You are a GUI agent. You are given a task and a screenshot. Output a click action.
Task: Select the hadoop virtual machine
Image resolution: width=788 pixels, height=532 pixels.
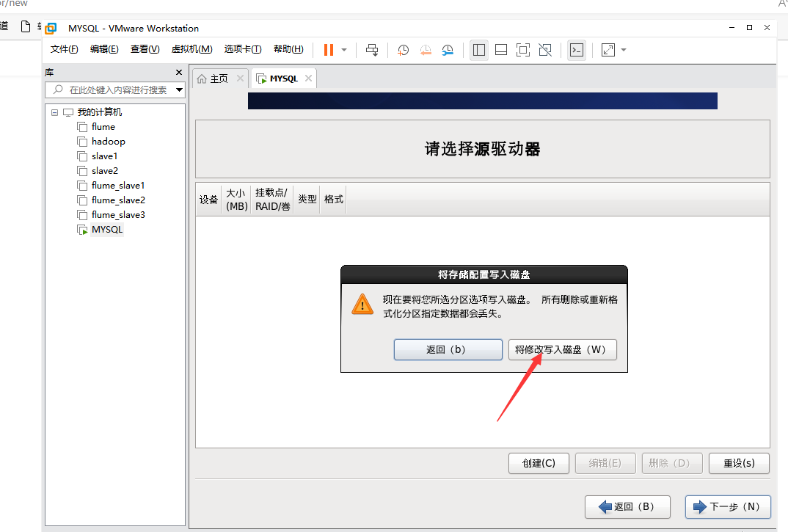click(108, 142)
